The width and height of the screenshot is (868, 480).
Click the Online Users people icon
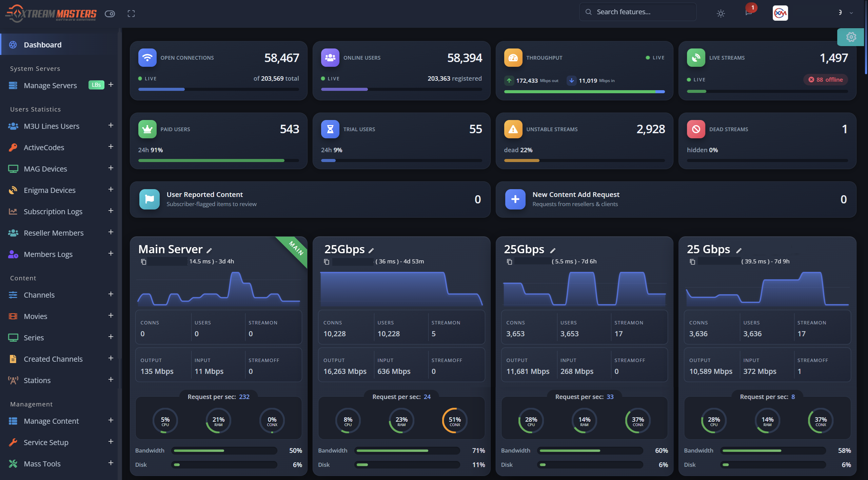(330, 58)
